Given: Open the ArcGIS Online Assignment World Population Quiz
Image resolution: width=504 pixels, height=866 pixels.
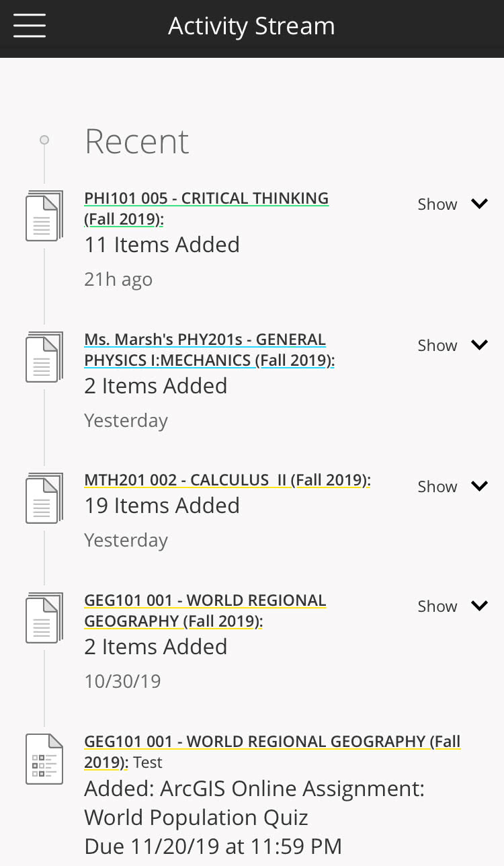Looking at the screenshot, I should (x=254, y=803).
